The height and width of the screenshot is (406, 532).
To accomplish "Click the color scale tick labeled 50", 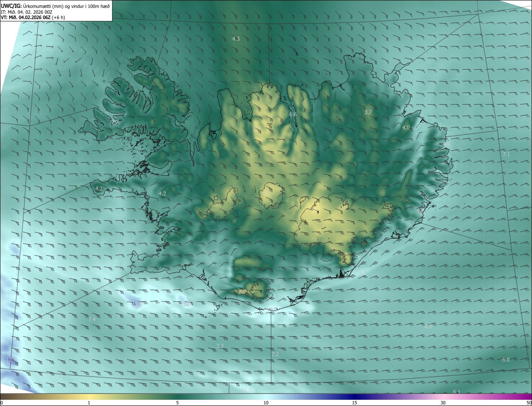I will tap(529, 403).
